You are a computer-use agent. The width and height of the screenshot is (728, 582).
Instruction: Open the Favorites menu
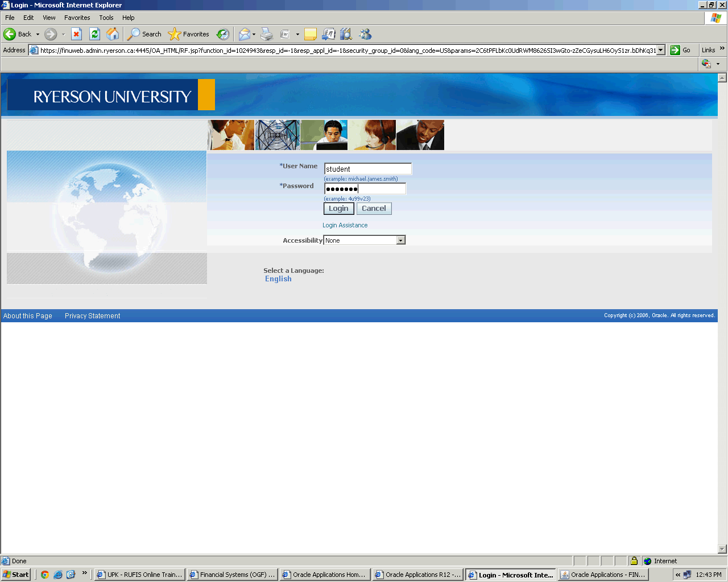pos(77,18)
